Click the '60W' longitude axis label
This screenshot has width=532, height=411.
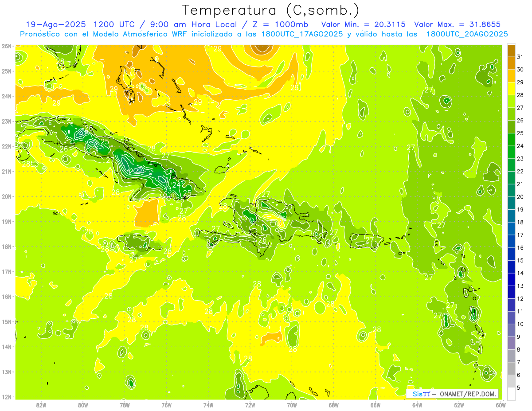click(x=501, y=405)
